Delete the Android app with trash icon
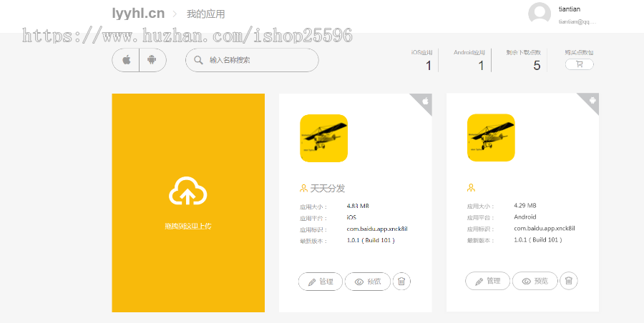The image size is (644, 323). tap(569, 281)
